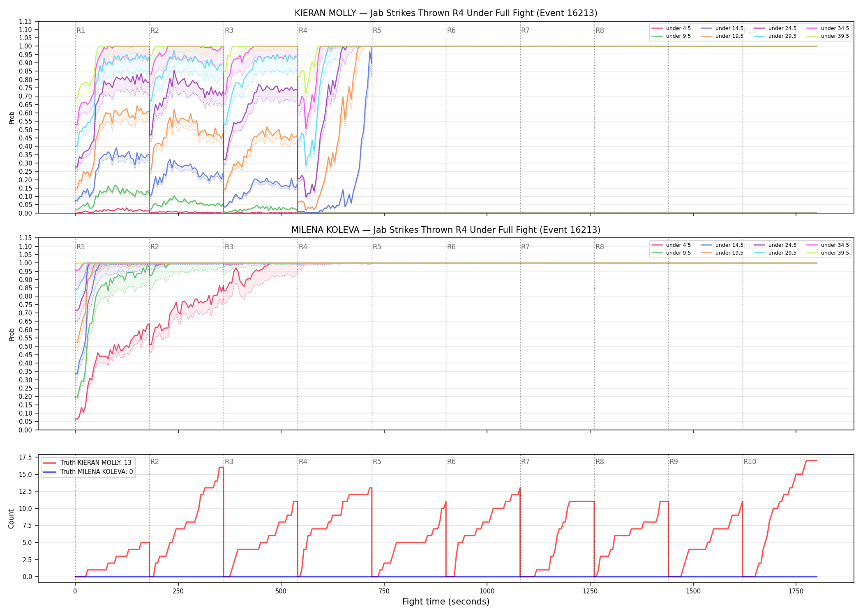Click purple 'under 24.5' line swatch, Kieran legend
863x616 pixels.
[x=759, y=28]
